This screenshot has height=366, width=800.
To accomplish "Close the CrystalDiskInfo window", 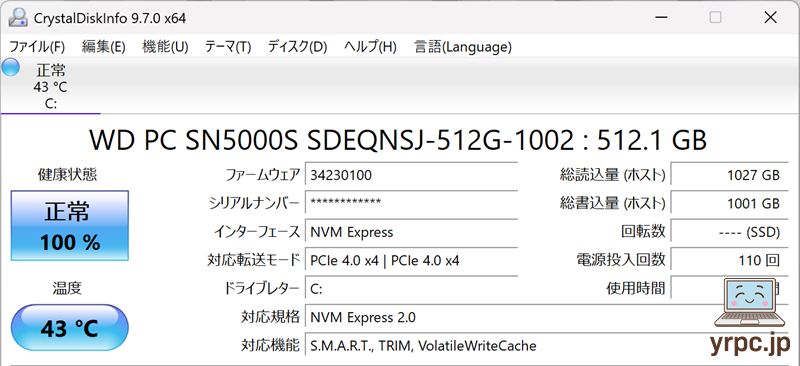I will [770, 17].
